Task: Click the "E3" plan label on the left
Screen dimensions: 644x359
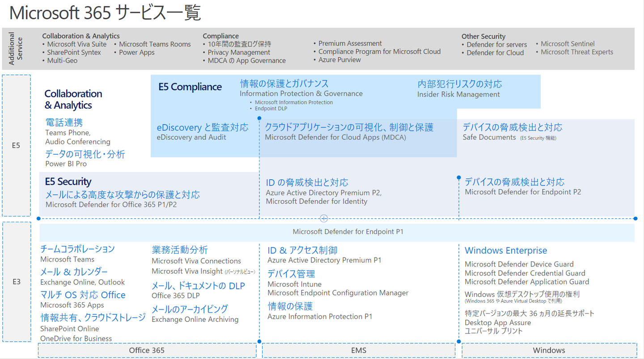Action: click(16, 282)
